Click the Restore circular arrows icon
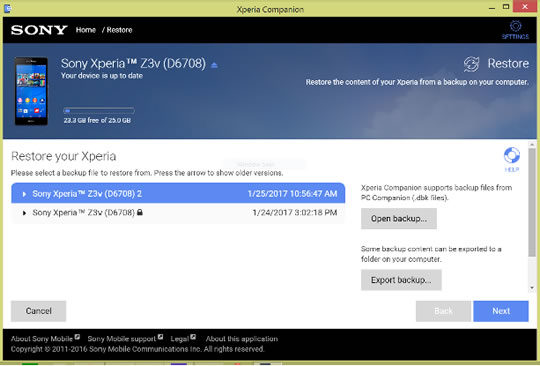 (x=471, y=64)
